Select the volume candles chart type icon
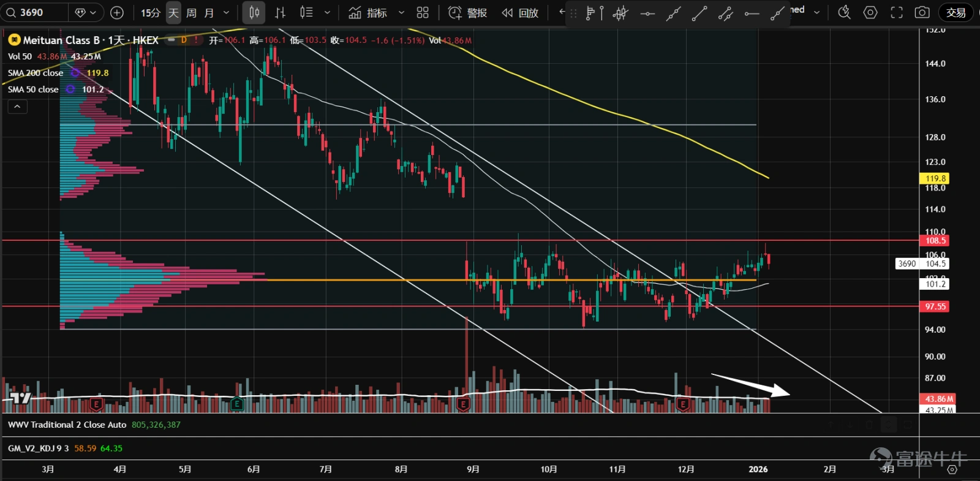The height and width of the screenshot is (481, 980). click(x=306, y=12)
